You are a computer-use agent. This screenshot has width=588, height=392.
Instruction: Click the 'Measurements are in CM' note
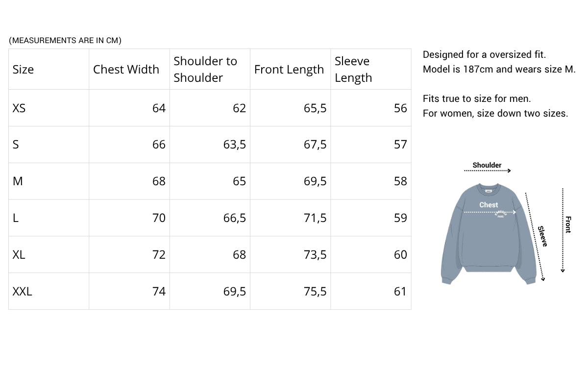tap(65, 41)
